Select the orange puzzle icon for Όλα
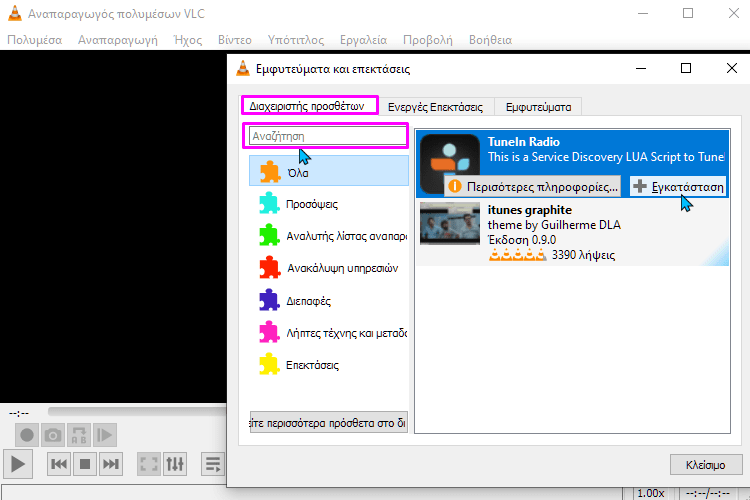 click(270, 172)
